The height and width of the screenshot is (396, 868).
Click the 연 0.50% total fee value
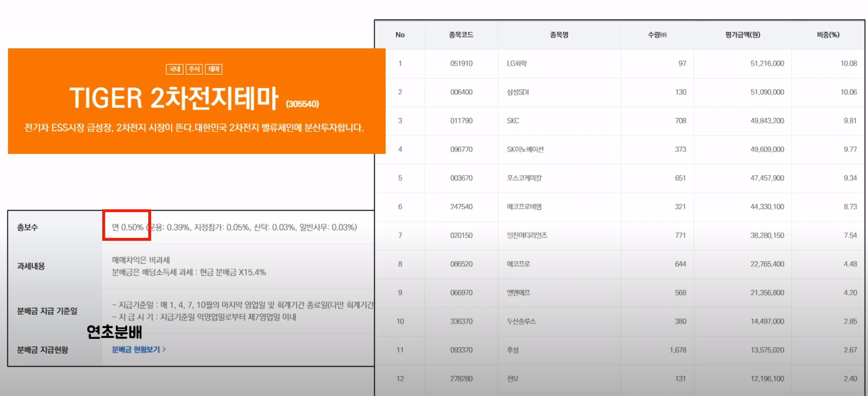tap(128, 227)
